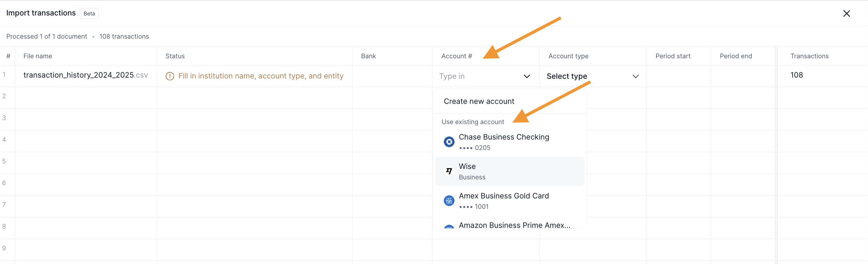Click the empty Period start cell
The height and width of the screenshot is (264, 868).
point(679,76)
